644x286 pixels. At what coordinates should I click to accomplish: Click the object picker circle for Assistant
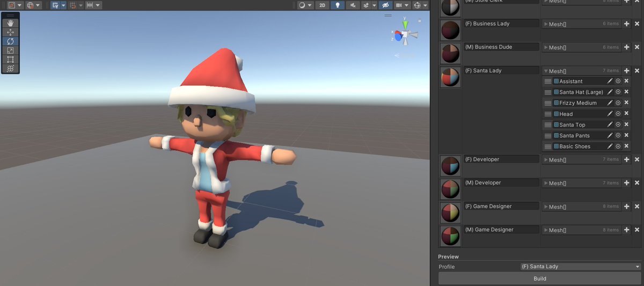pos(618,81)
